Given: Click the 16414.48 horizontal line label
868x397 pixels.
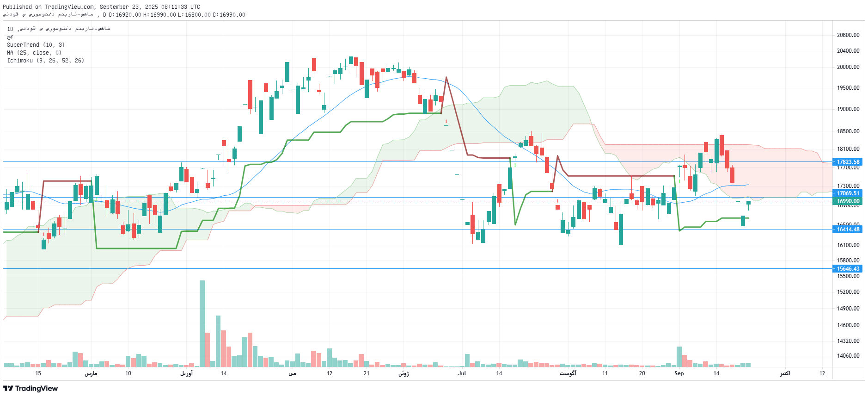Looking at the screenshot, I should tap(848, 230).
